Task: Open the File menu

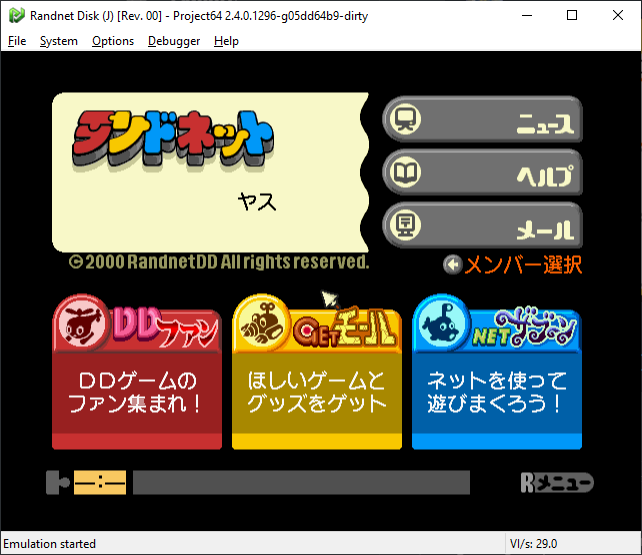Action: coord(17,41)
